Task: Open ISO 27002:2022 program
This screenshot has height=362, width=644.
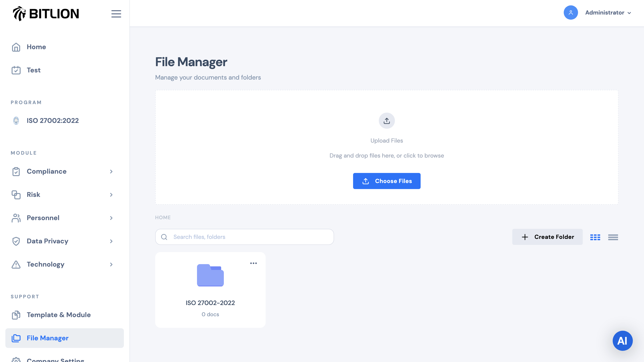Action: [64, 121]
